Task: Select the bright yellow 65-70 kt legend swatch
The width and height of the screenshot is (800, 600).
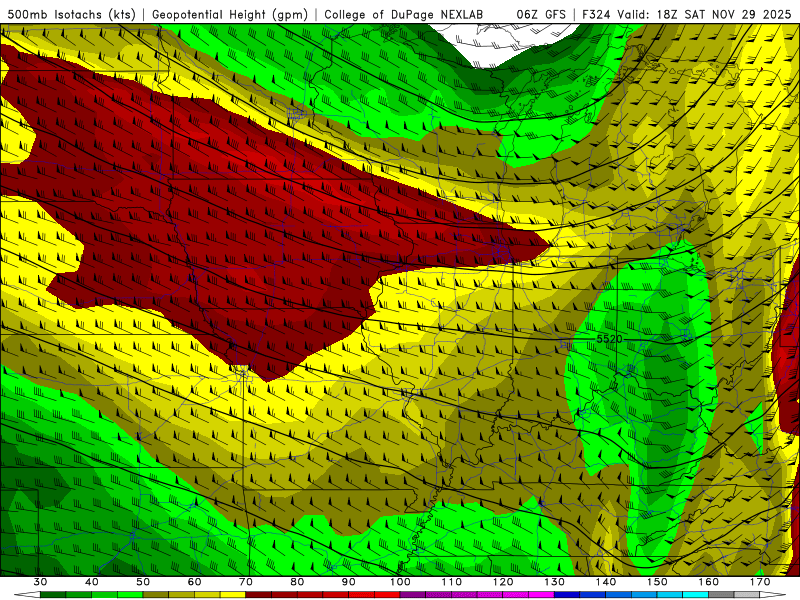Action: point(233,595)
